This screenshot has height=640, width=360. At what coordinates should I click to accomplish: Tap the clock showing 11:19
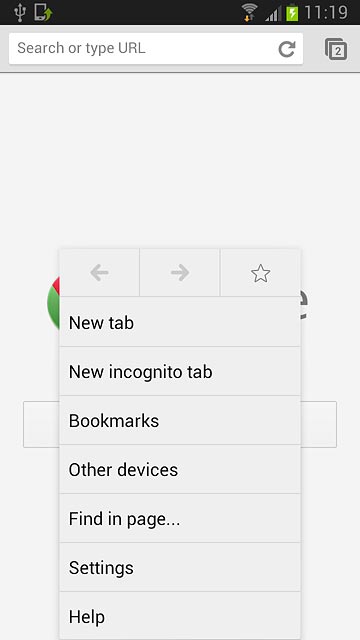pos(326,12)
